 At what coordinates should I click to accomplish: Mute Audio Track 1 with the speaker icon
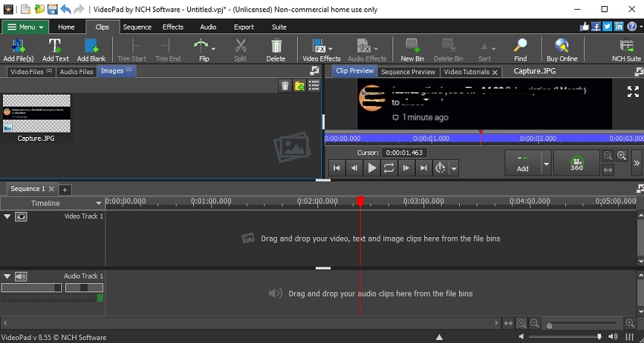point(21,276)
